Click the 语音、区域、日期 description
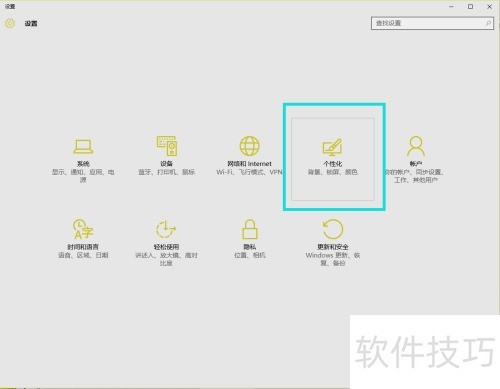Screen dimensions: 500x389 (x=83, y=255)
